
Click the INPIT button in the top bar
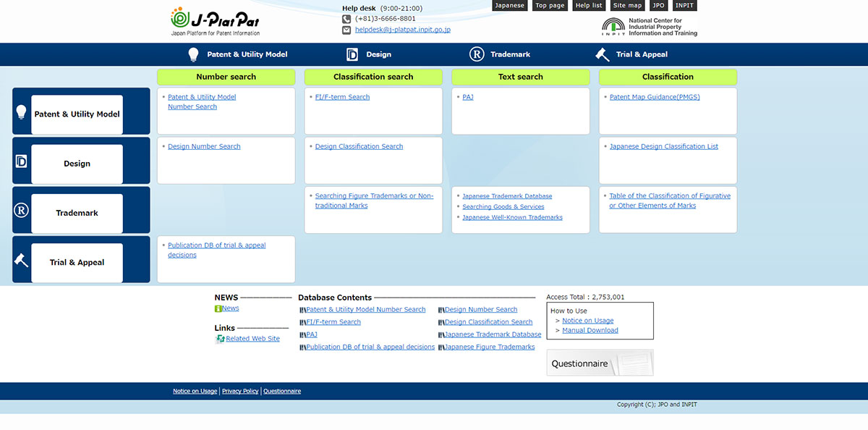click(x=684, y=5)
